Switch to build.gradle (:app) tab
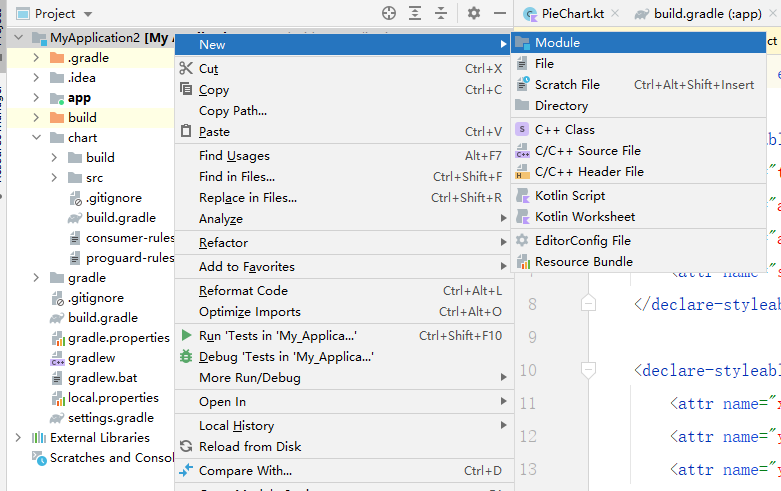 coord(707,14)
